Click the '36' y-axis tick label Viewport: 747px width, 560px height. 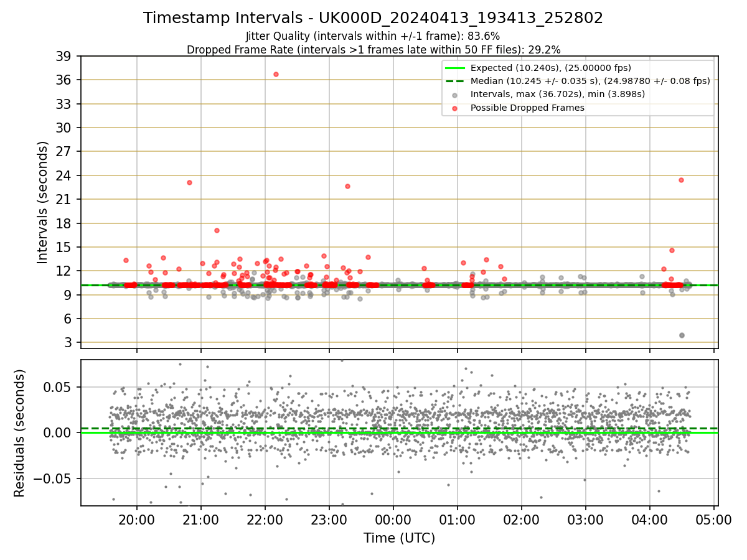tap(64, 80)
